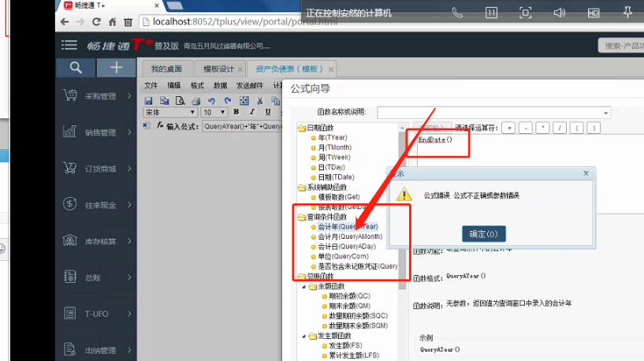Undo the last action
This screenshot has height=361, width=644.
(x=211, y=101)
